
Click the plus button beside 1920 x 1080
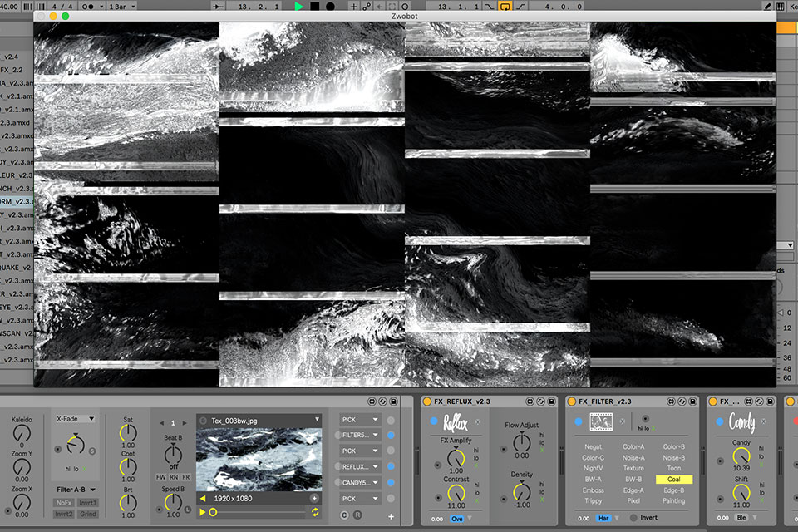(314, 498)
